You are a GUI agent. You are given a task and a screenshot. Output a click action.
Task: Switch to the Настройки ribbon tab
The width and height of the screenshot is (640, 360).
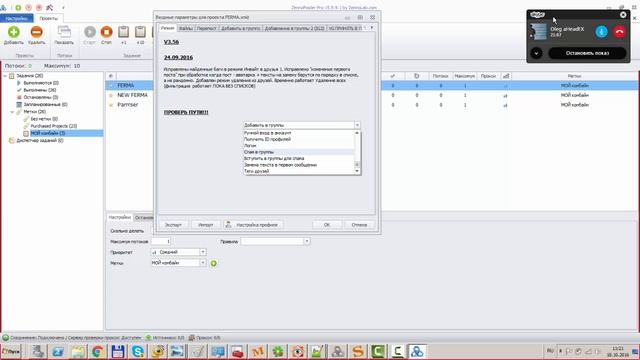[x=17, y=18]
